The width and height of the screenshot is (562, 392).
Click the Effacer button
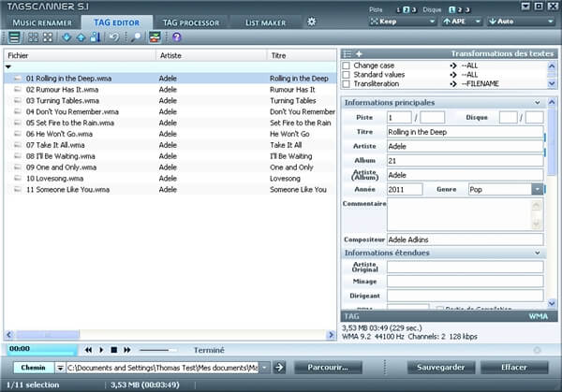coord(514,368)
